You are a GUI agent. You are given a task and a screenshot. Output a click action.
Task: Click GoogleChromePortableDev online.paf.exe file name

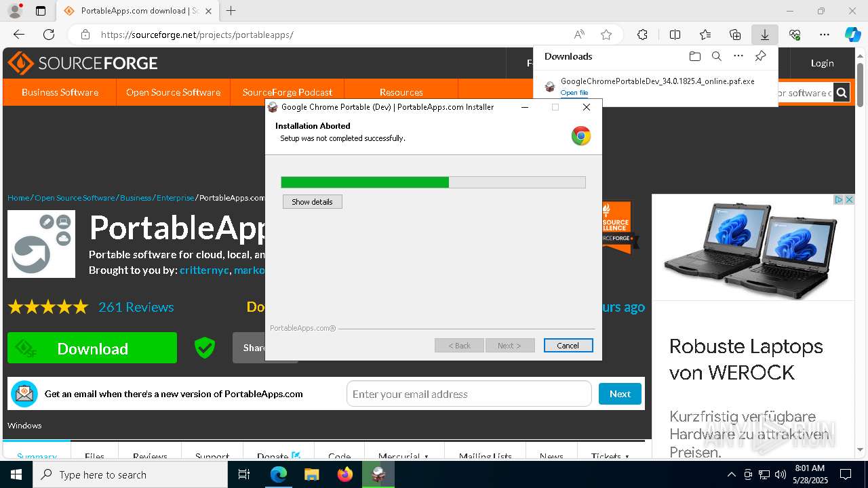point(657,81)
